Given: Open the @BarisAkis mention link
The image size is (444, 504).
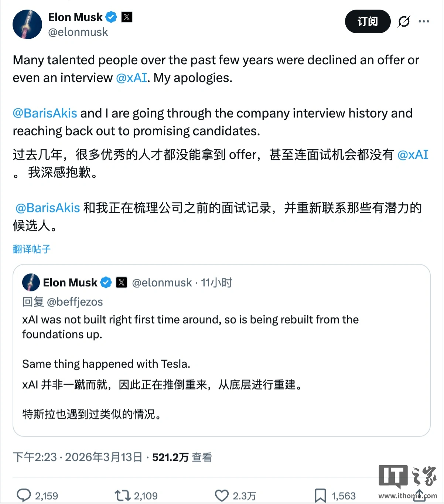Looking at the screenshot, I should [44, 113].
